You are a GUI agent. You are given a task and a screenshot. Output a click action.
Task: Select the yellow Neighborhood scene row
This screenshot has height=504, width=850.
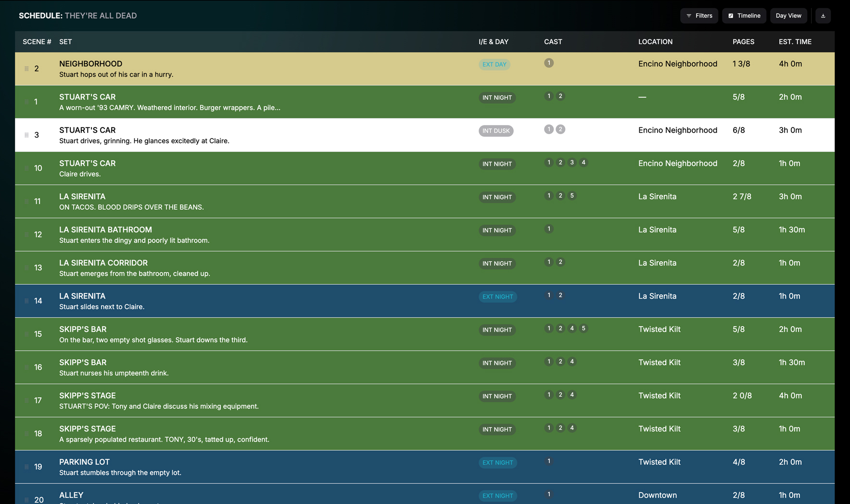(289, 69)
